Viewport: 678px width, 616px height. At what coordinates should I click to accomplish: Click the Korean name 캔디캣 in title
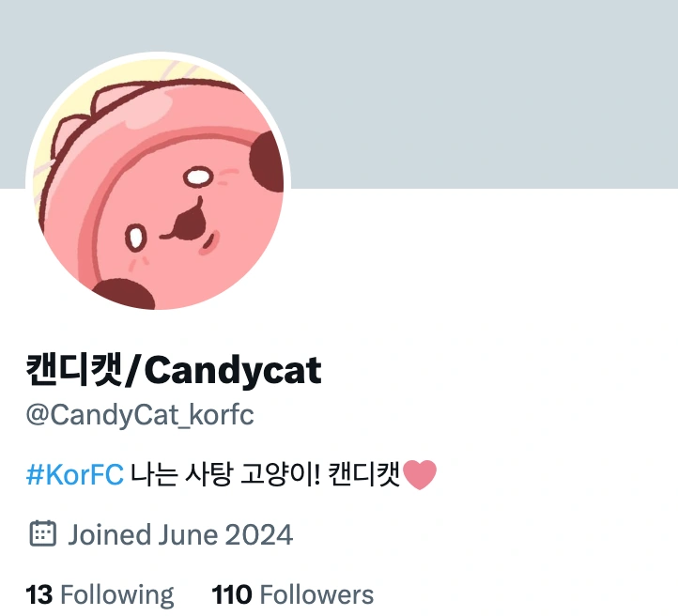click(75, 369)
